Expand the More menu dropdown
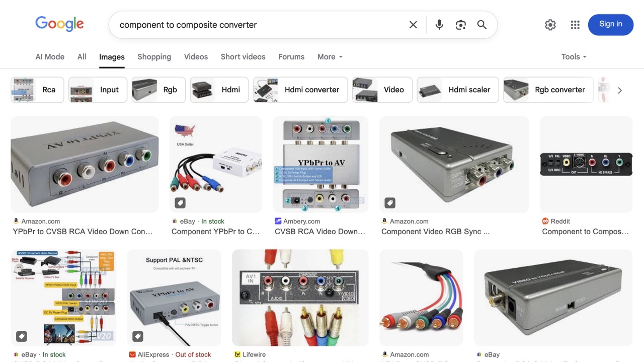 pos(330,57)
